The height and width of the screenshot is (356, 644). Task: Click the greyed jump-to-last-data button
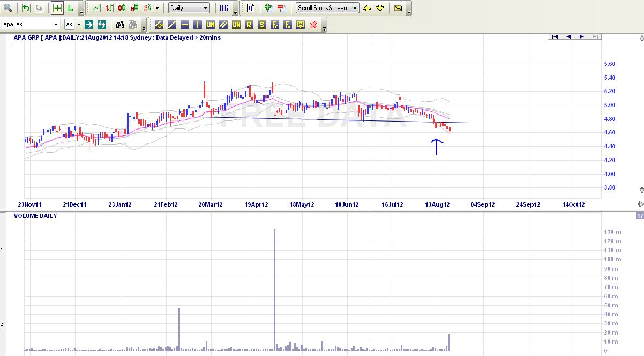595,37
